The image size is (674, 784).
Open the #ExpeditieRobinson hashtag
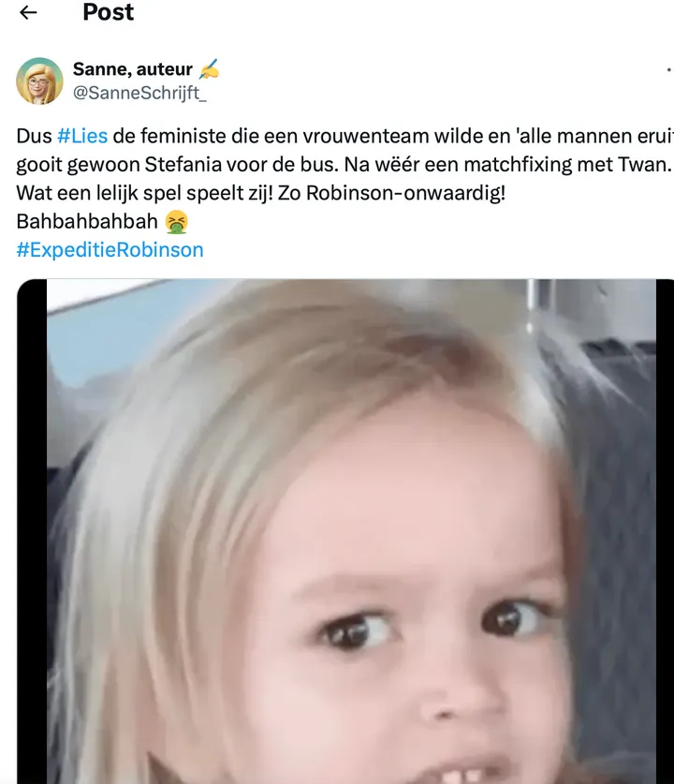pyautogui.click(x=110, y=250)
